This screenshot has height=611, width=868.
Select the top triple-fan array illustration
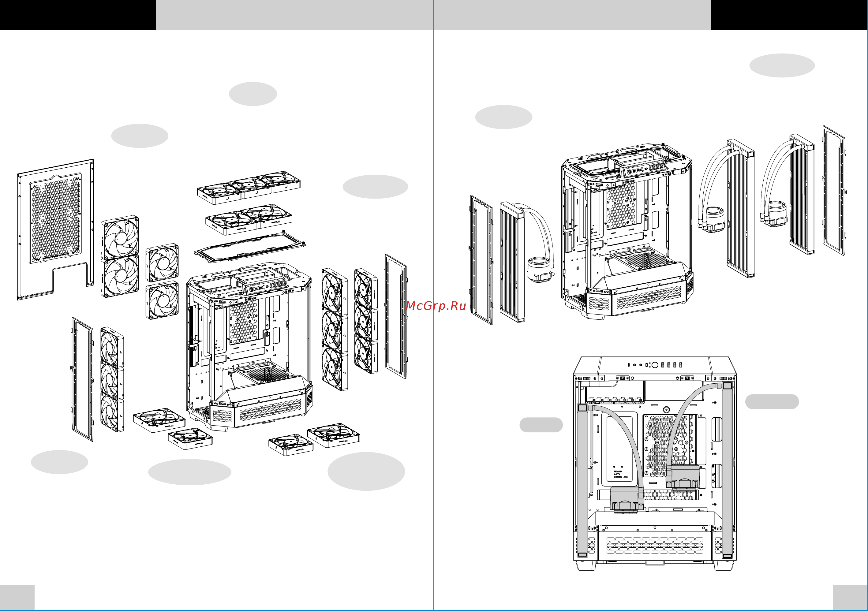tap(249, 188)
